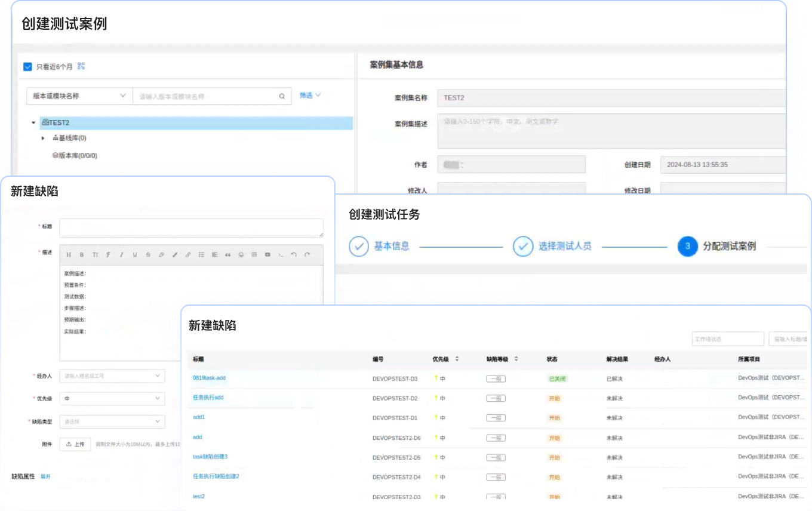Open defect task缺陷创建3 link
Viewport: 812px width, 511px height.
210,457
